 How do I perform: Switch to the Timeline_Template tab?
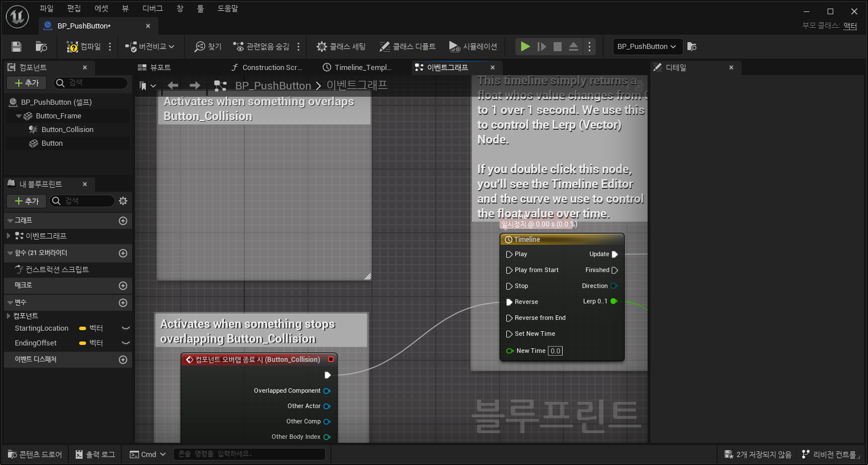pos(357,67)
